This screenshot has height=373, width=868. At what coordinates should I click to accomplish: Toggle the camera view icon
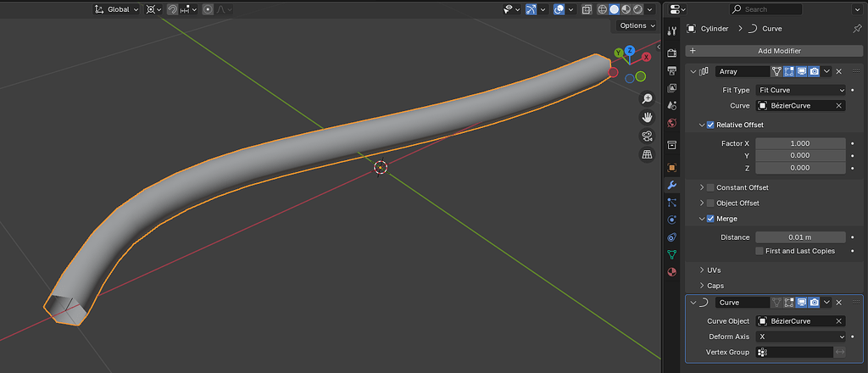647,136
